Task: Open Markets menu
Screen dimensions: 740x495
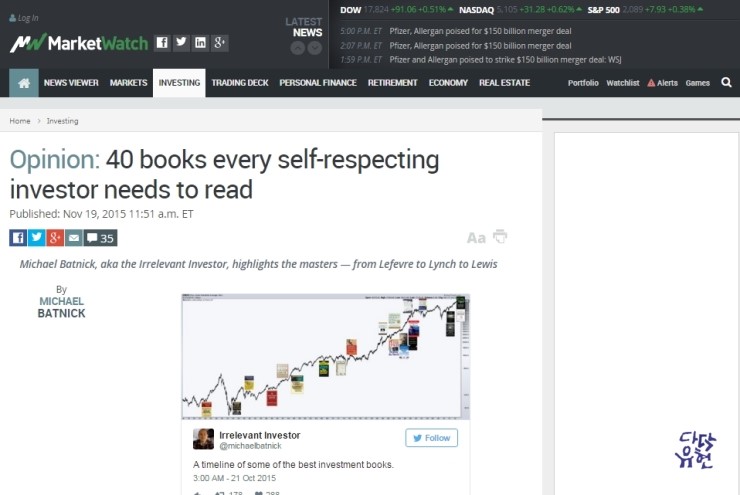Action: [128, 83]
